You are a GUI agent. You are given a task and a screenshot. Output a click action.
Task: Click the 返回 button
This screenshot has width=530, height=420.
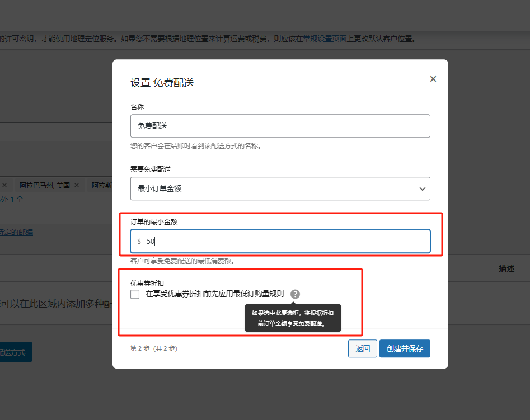click(362, 348)
